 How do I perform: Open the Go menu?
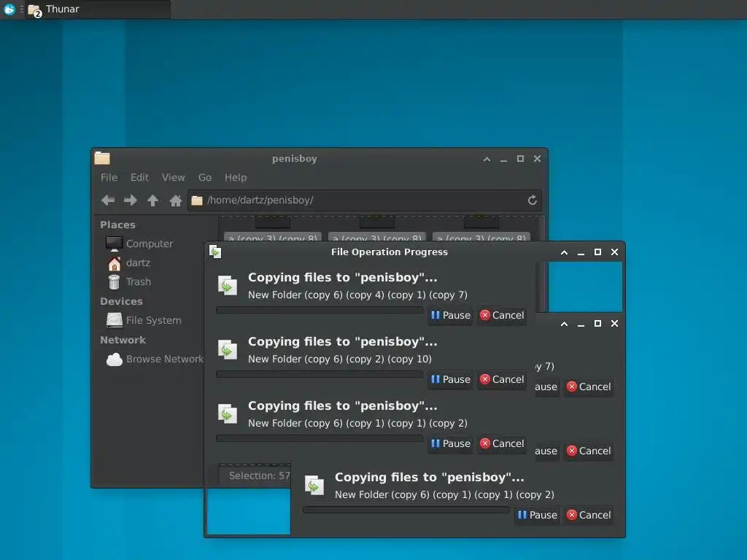205,178
